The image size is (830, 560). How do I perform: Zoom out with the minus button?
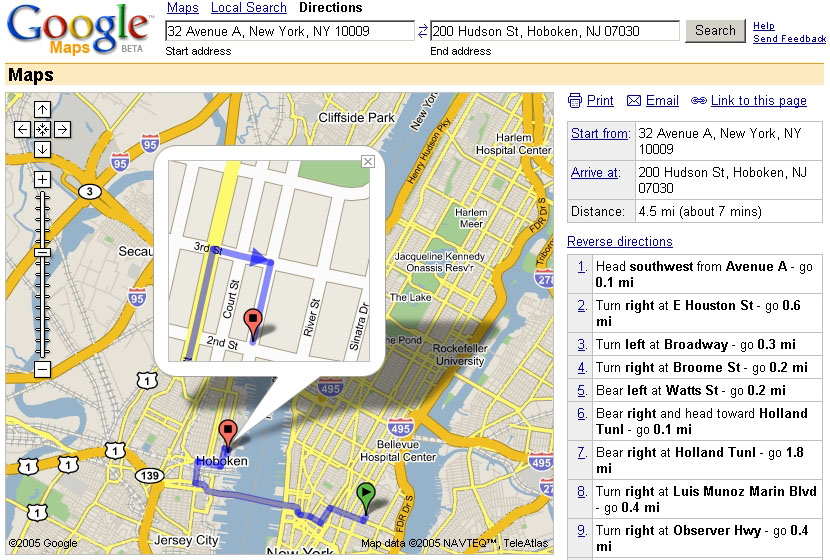tap(42, 369)
